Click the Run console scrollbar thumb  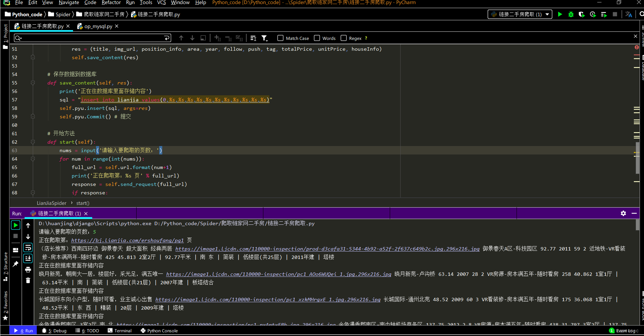click(x=638, y=225)
